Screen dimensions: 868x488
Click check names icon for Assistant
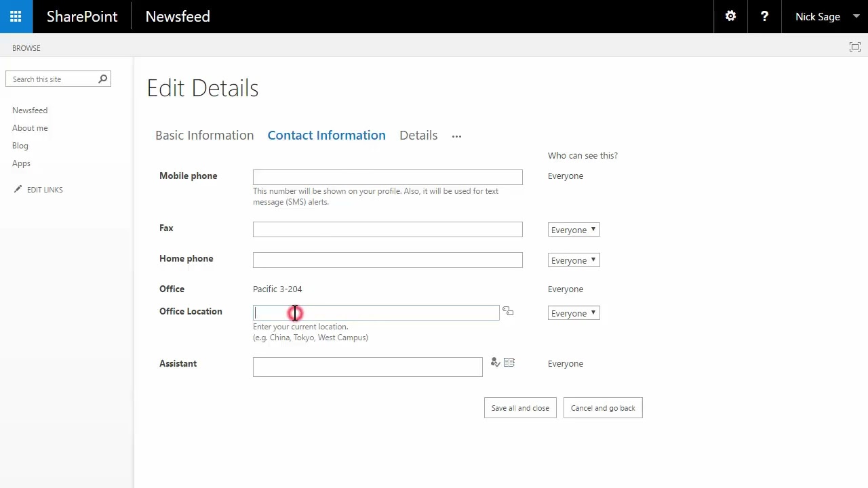pos(495,363)
